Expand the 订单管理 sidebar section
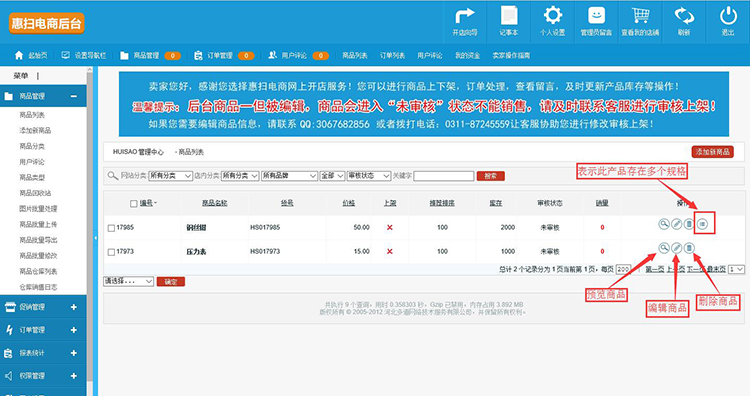750x396 pixels. tap(74, 330)
